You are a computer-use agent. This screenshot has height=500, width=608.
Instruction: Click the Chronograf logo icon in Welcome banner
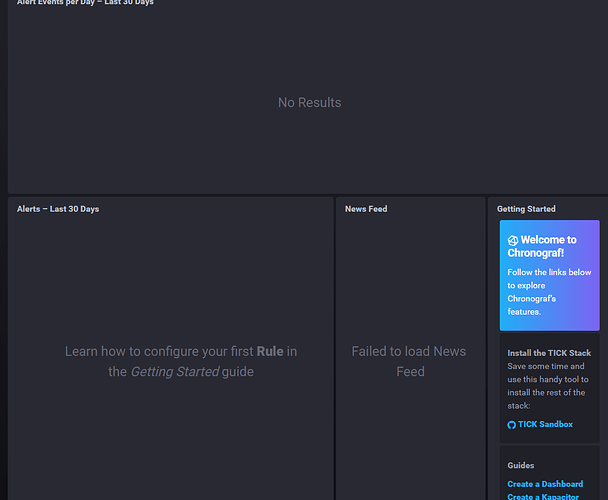(513, 241)
